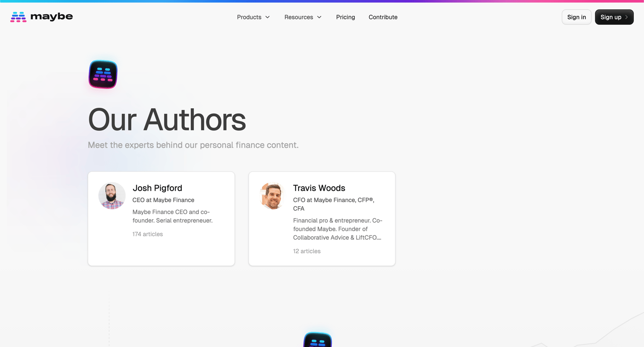
Task: Click the '12 articles' text
Action: (x=307, y=251)
